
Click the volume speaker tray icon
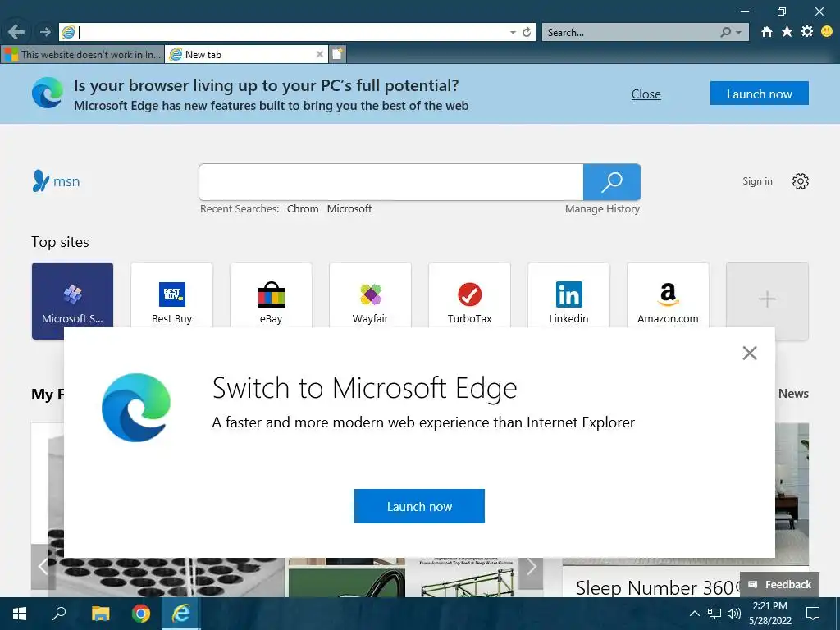733,614
